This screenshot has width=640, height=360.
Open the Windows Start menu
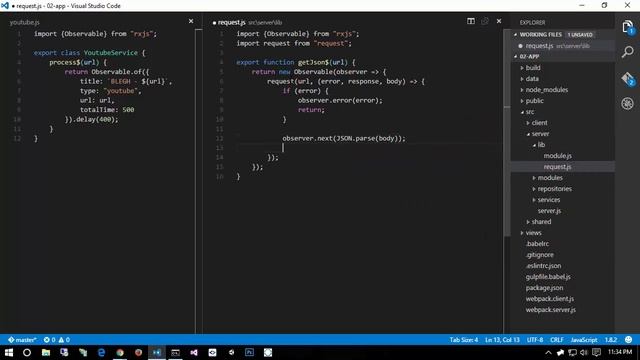(9, 352)
